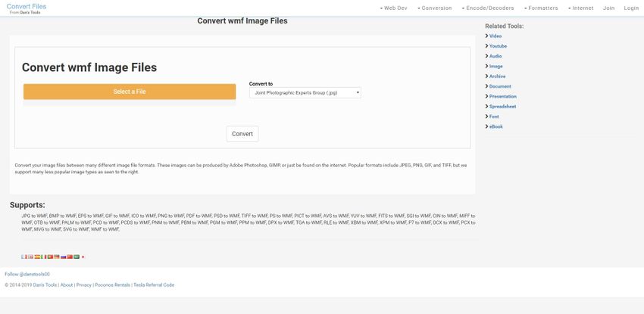Choose the German flag language icon

(x=57, y=257)
